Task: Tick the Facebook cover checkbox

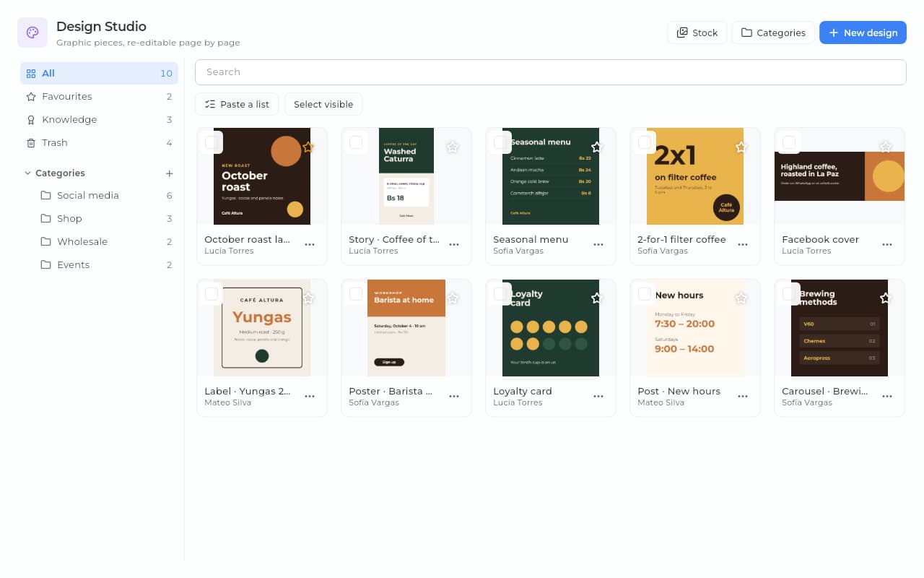Action: [789, 142]
